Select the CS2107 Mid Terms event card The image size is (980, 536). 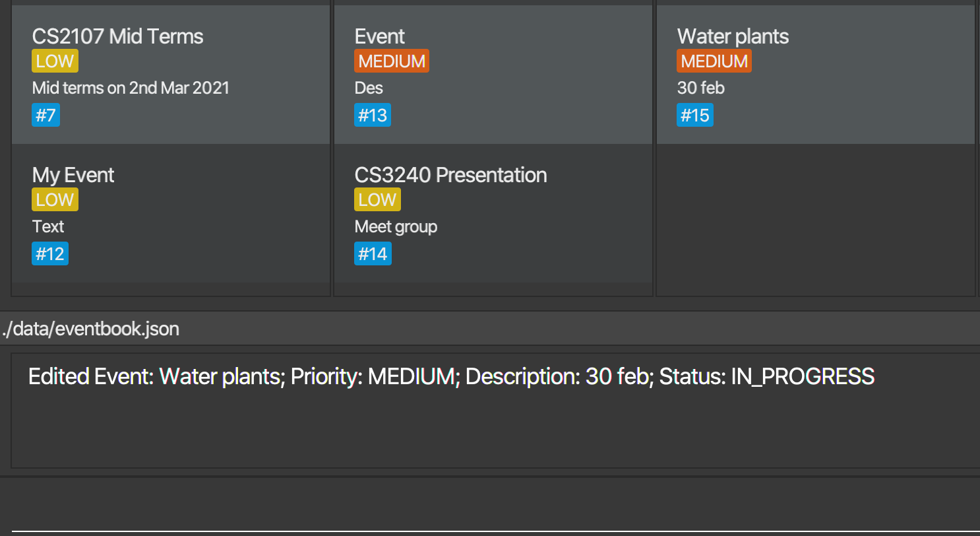171,75
